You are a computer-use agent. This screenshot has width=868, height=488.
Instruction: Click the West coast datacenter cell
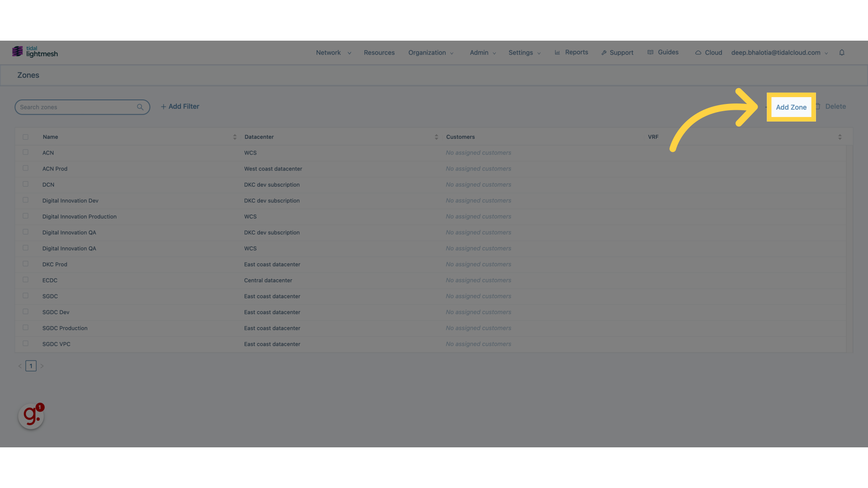(273, 169)
